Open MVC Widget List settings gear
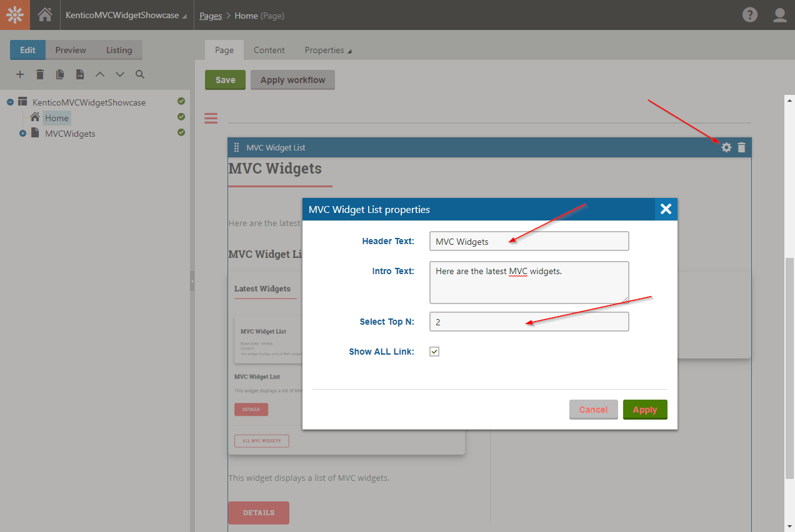 (726, 147)
